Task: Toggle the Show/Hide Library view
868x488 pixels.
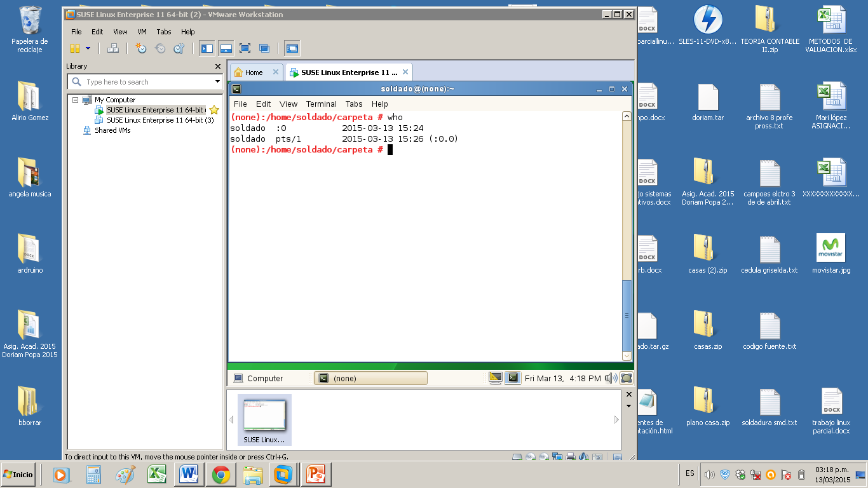Action: point(207,48)
